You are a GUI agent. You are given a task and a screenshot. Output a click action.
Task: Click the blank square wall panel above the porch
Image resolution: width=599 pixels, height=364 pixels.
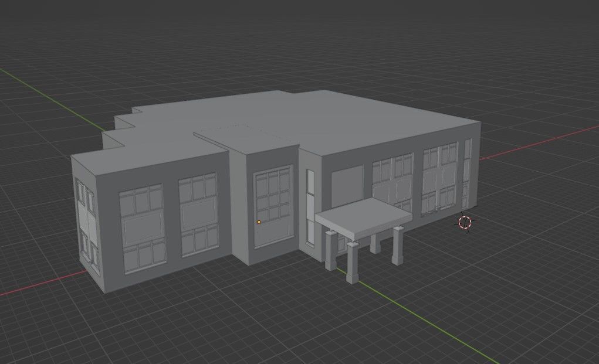point(347,186)
